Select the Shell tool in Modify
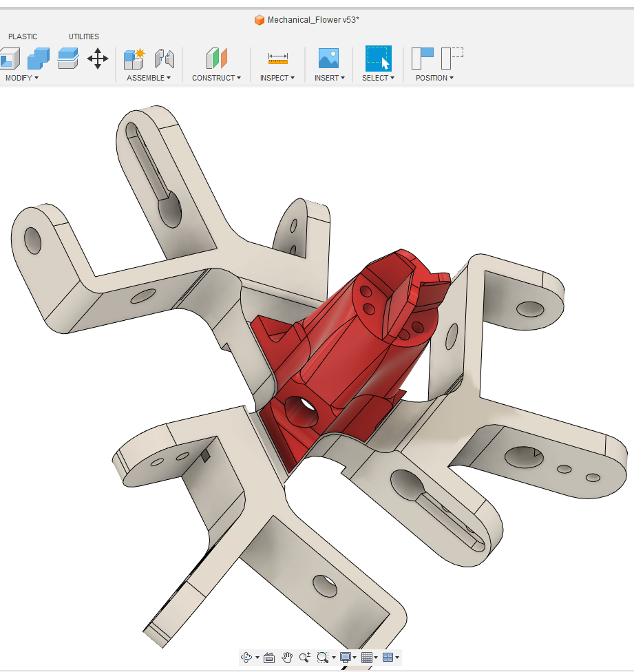This screenshot has width=634, height=672. (10, 59)
